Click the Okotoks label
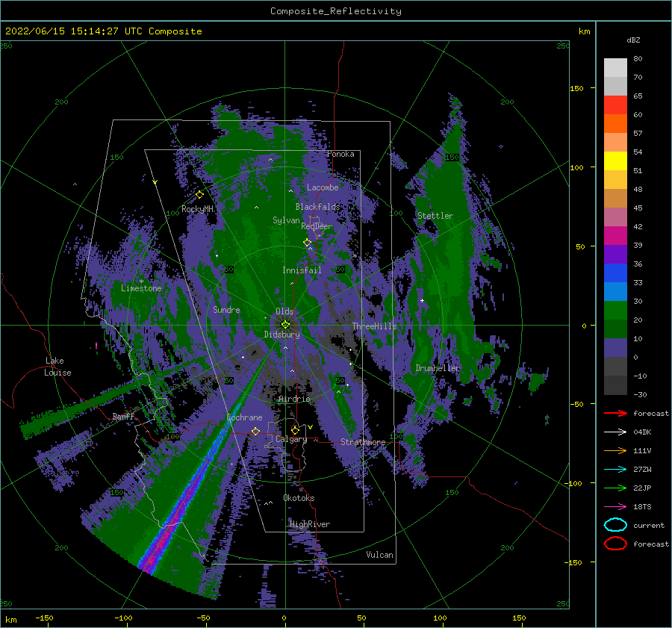This screenshot has height=628, width=672. 299,499
